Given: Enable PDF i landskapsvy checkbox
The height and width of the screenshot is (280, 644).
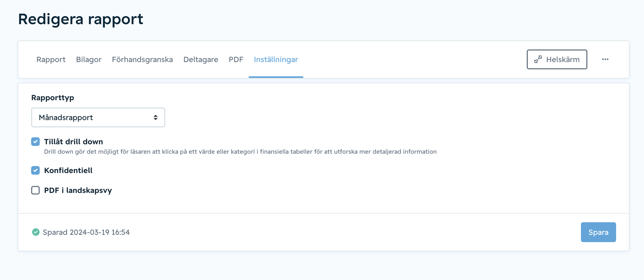Looking at the screenshot, I should pos(35,190).
